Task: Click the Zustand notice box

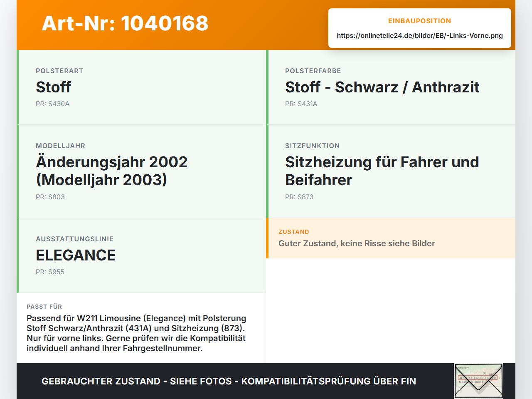Action: [x=391, y=238]
